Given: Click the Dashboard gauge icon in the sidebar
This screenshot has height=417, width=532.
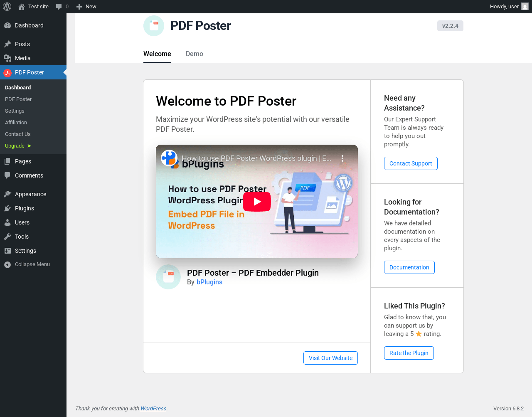Looking at the screenshot, I should (x=7, y=25).
